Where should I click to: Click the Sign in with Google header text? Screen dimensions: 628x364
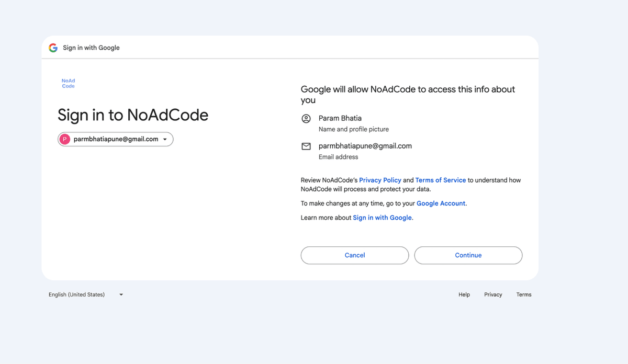tap(91, 47)
